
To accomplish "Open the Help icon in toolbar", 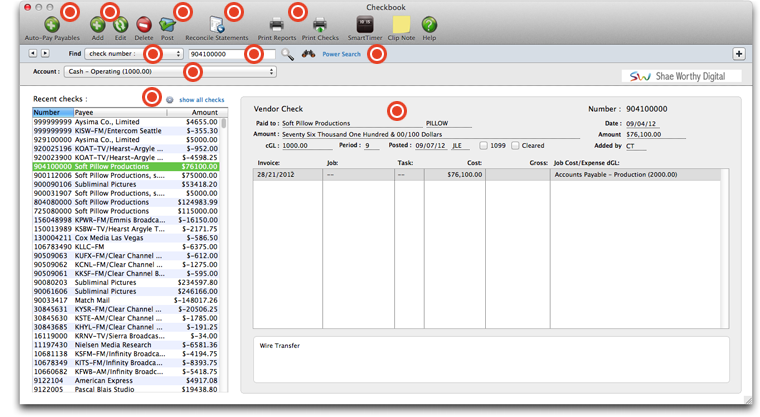I will click(429, 25).
